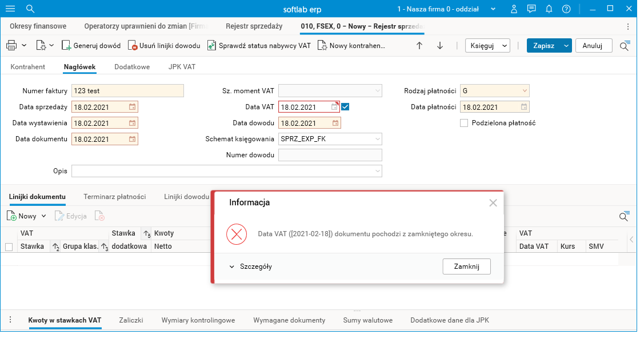This screenshot has height=338, width=644.
Task: Expand Schemat księgowania dropdown
Action: tap(377, 139)
